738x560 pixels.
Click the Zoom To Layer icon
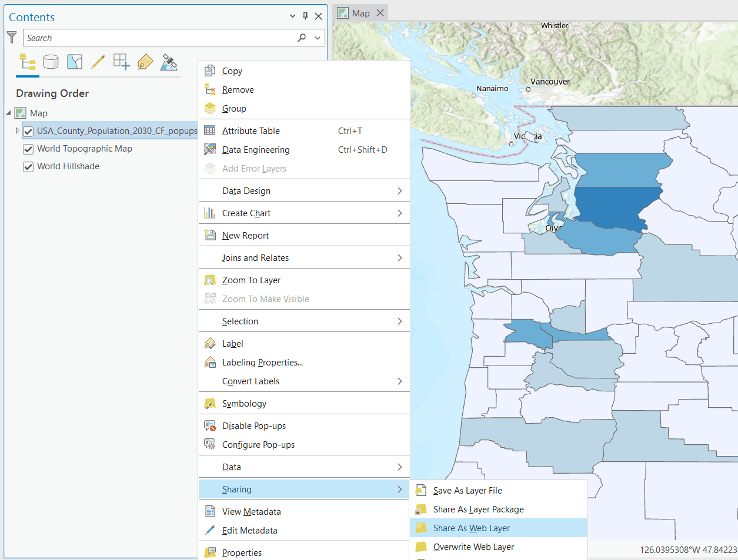tap(210, 280)
